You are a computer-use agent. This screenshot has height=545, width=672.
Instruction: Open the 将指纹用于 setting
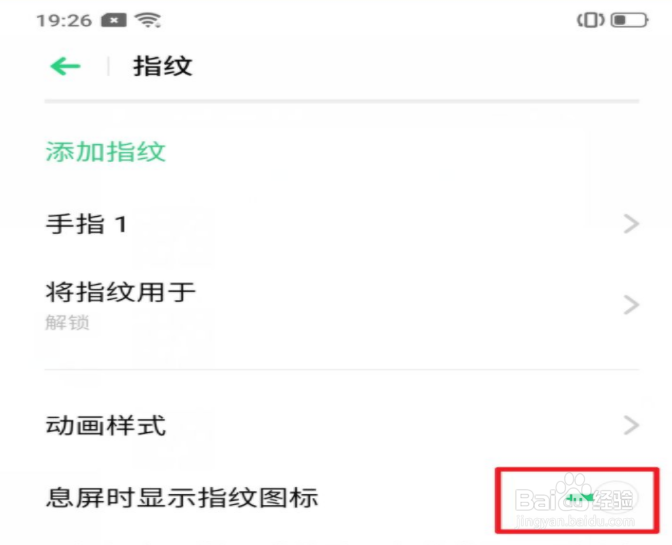[x=342, y=305]
